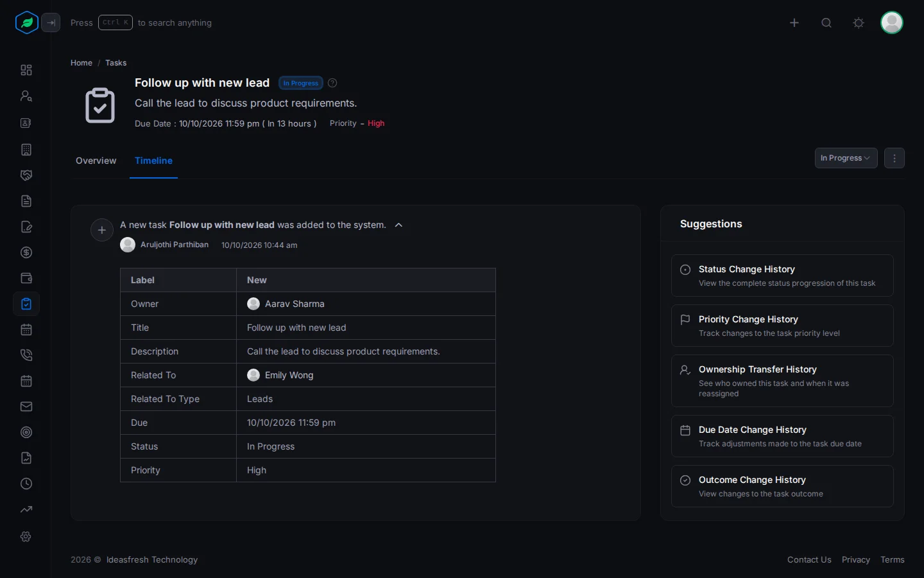
Task: Open the mail envelope icon in sidebar
Action: (26, 407)
